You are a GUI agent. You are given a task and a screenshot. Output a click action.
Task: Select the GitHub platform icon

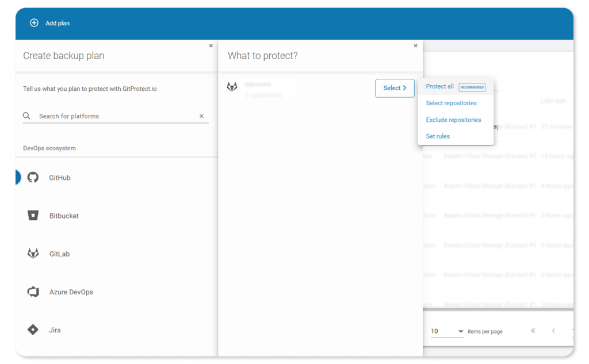click(x=33, y=178)
